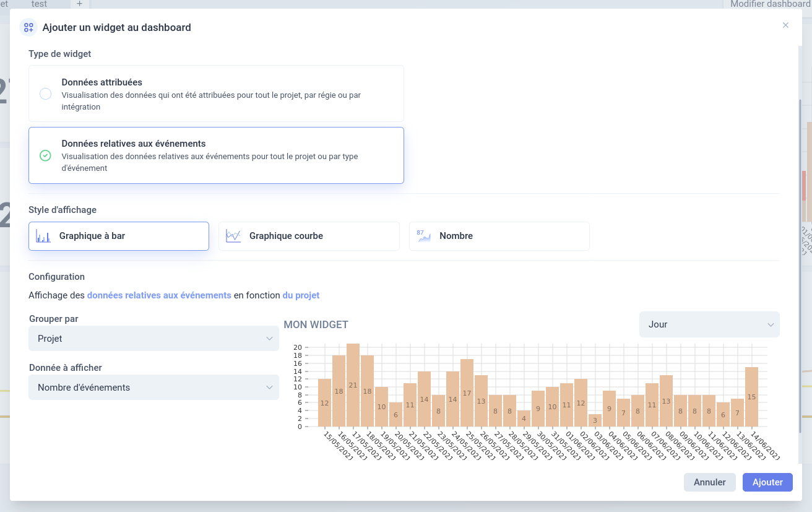This screenshot has height=512, width=812.
Task: Click the plus icon to add a dashboard tab
Action: click(79, 4)
